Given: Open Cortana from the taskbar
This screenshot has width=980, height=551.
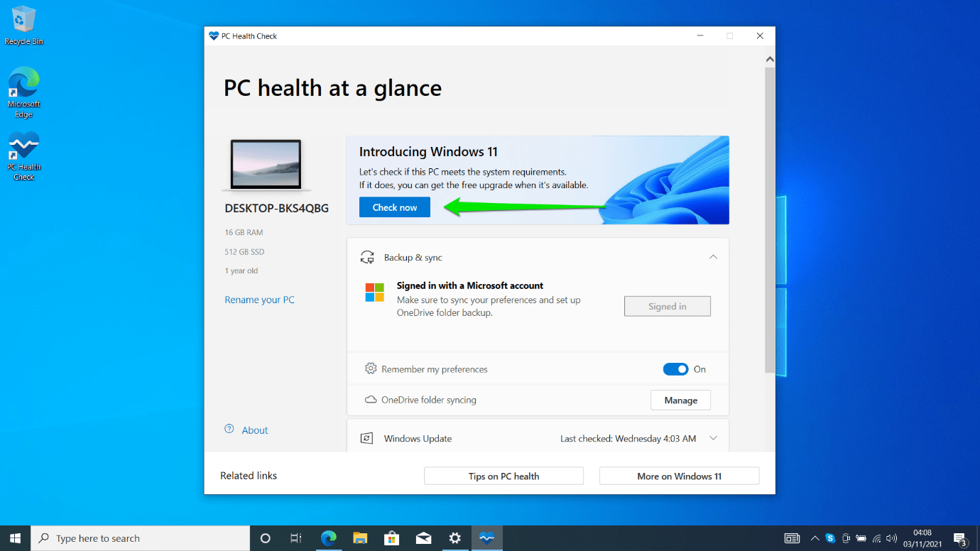Looking at the screenshot, I should coord(265,538).
